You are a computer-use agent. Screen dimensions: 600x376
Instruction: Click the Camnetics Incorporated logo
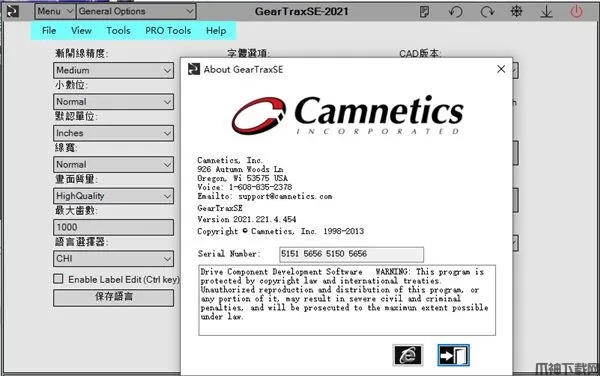click(x=347, y=115)
